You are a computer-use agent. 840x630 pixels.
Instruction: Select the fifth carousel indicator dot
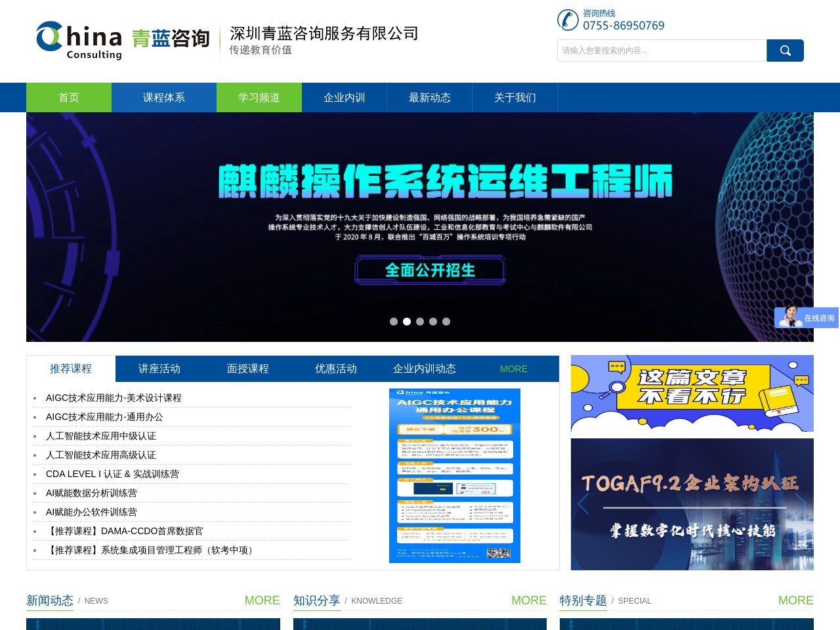[446, 322]
